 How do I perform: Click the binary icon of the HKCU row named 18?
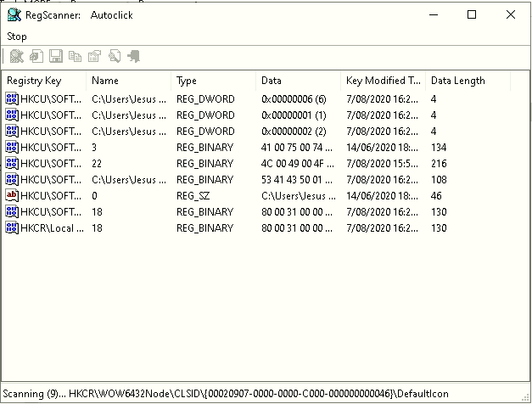(x=12, y=212)
